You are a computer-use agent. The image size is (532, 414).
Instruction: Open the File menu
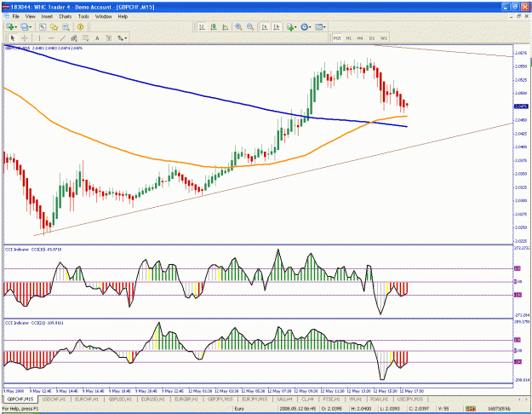coord(16,16)
